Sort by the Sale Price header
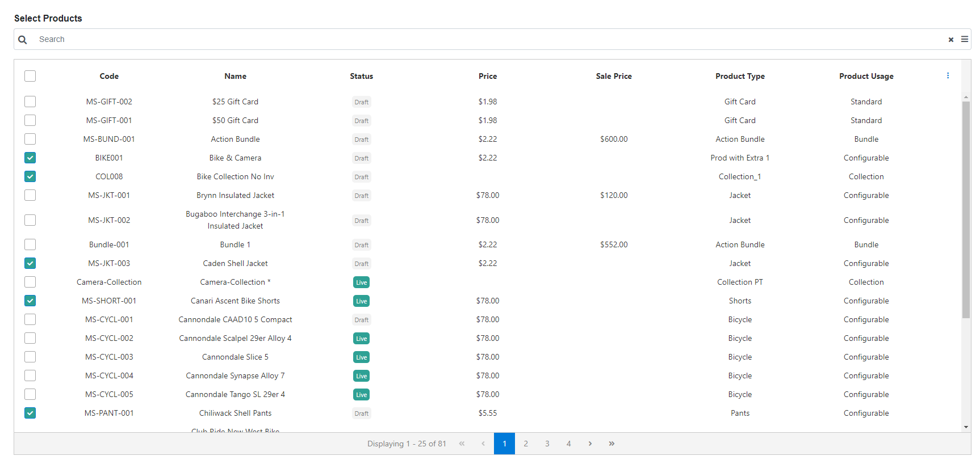The image size is (980, 460). [x=614, y=76]
